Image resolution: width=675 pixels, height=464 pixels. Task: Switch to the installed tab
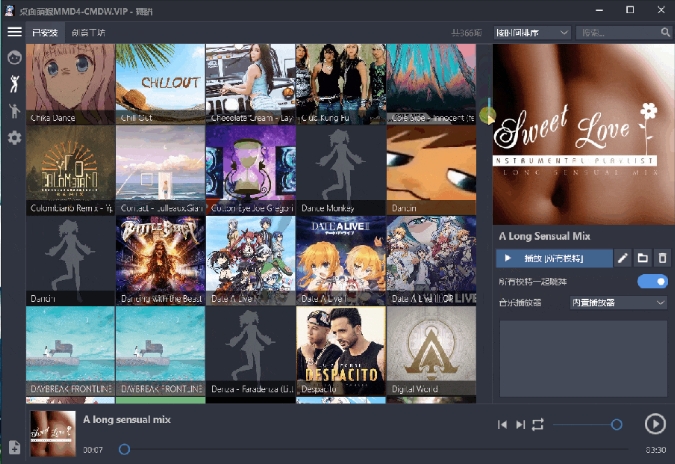[45, 33]
